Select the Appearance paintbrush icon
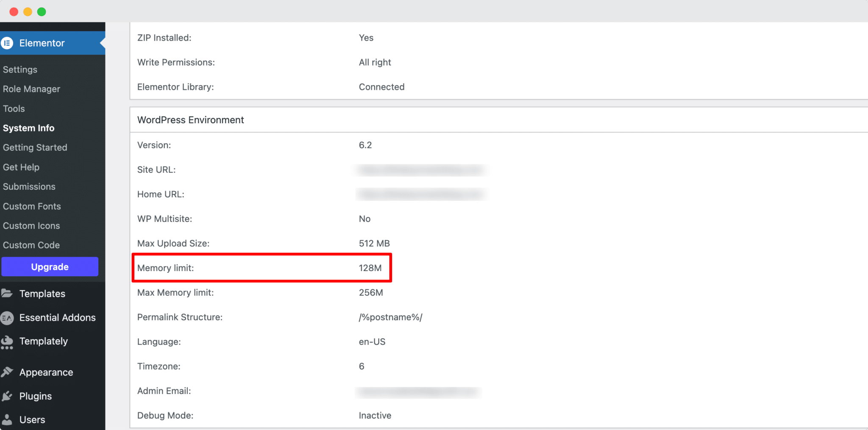This screenshot has height=430, width=868. point(7,372)
